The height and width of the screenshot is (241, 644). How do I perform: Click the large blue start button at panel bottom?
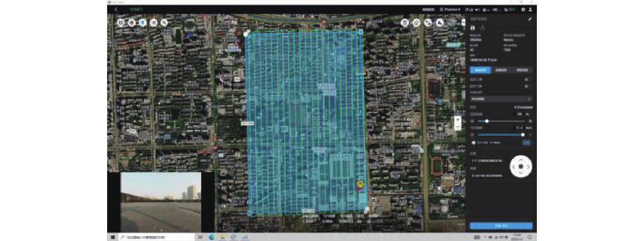tap(501, 225)
